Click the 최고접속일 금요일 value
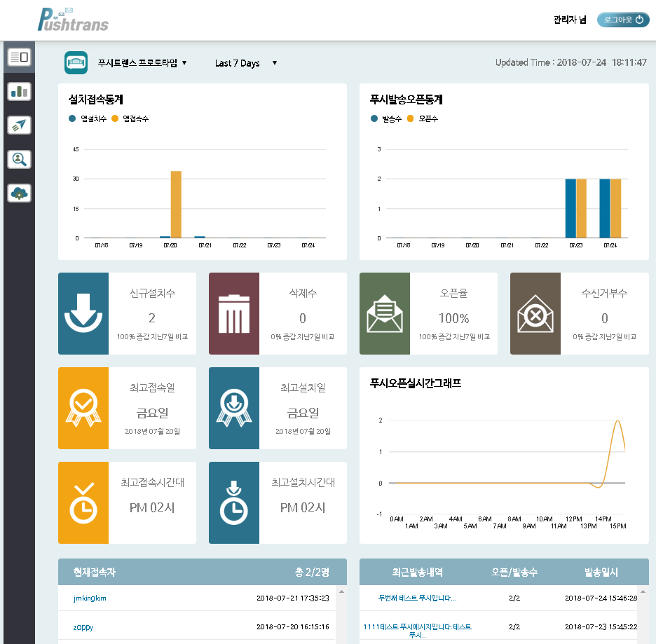 [x=152, y=413]
